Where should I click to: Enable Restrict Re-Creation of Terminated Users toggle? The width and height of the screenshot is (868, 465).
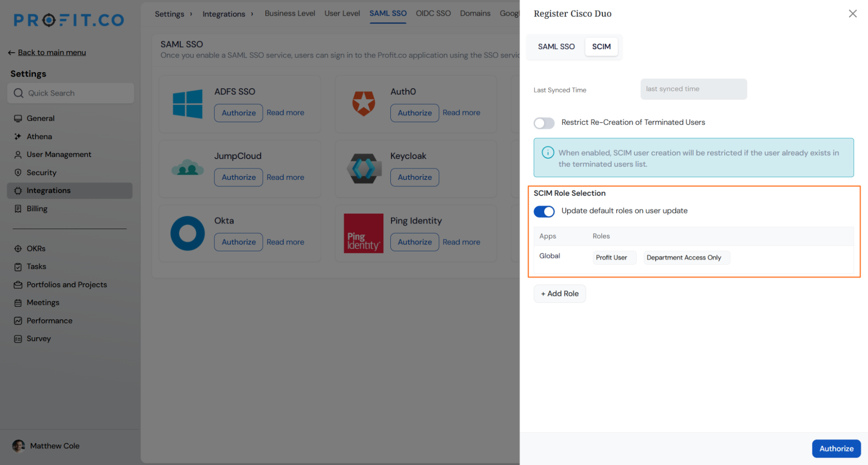point(544,123)
